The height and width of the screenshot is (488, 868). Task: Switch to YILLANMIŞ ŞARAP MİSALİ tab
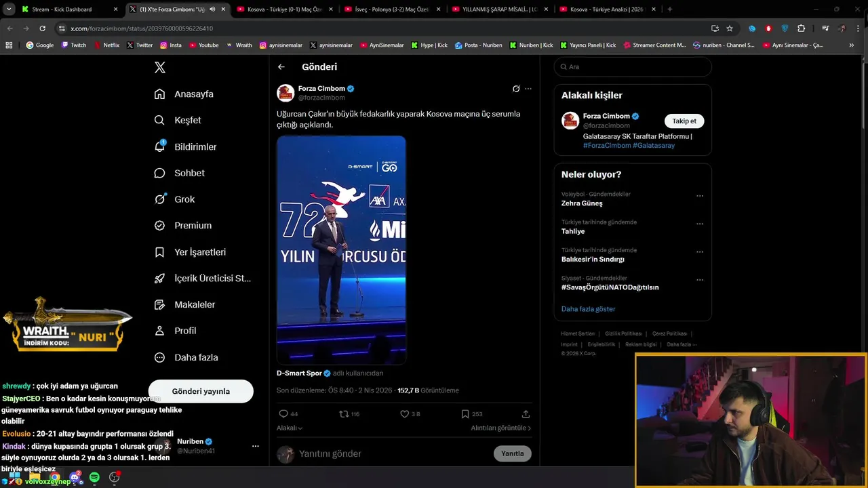[499, 9]
